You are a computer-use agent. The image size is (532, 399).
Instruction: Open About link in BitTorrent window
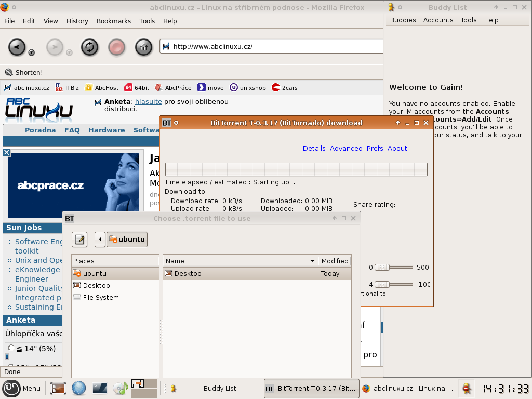tap(397, 148)
